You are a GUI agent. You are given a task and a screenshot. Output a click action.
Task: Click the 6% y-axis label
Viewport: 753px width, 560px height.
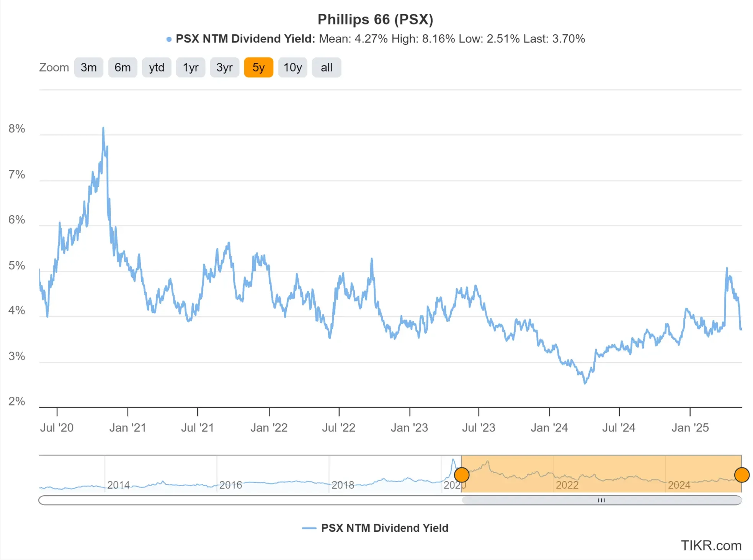coord(17,220)
